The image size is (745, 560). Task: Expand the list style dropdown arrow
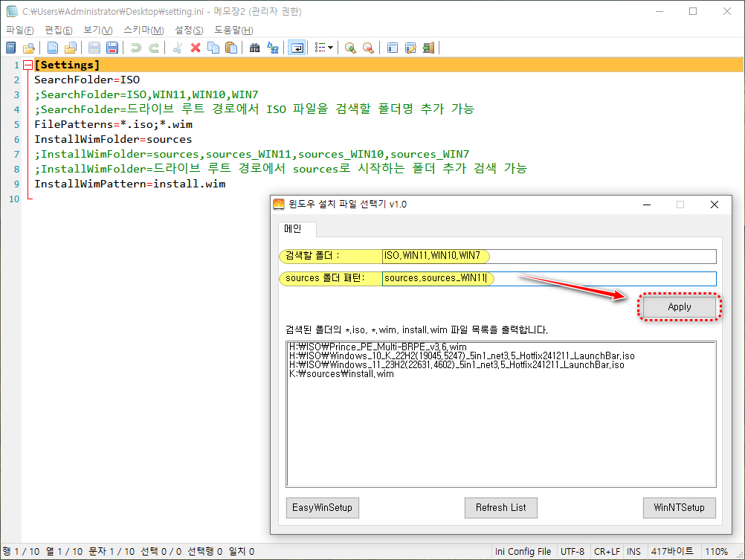pos(331,48)
